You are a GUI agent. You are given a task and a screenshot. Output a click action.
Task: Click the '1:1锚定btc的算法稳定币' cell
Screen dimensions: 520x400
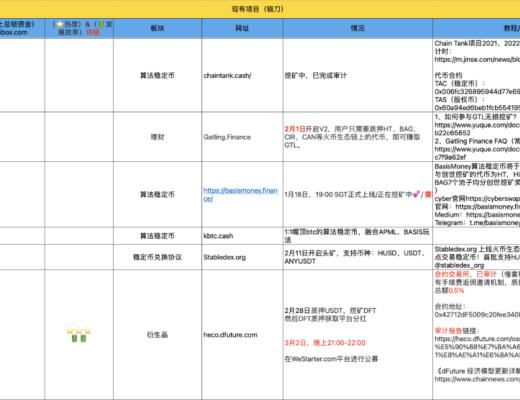(x=358, y=236)
